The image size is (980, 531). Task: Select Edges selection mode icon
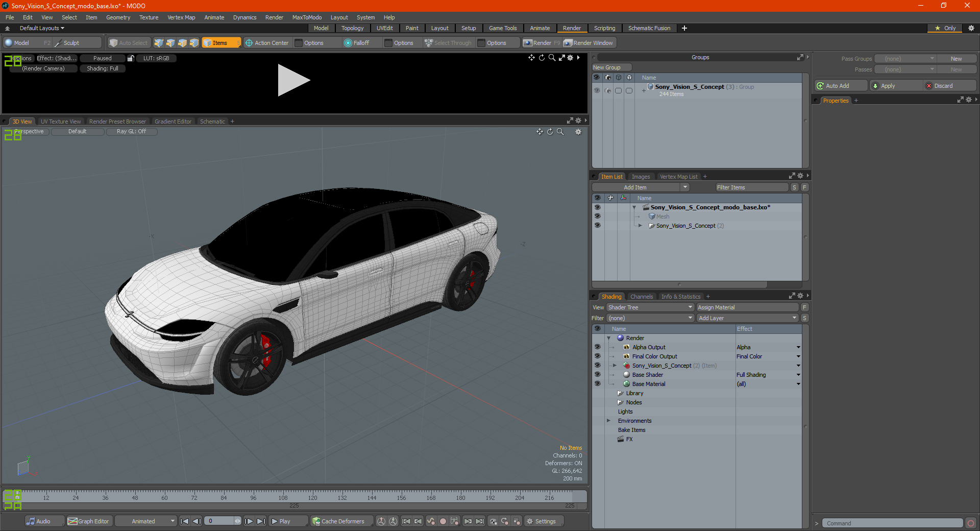(x=170, y=43)
